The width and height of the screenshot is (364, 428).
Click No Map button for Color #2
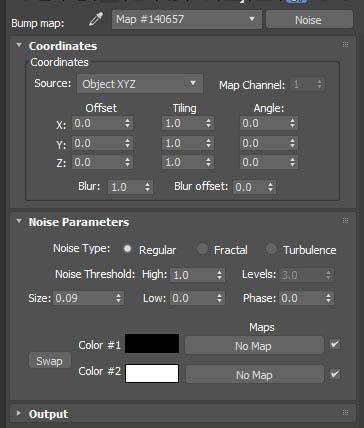pyautogui.click(x=254, y=374)
